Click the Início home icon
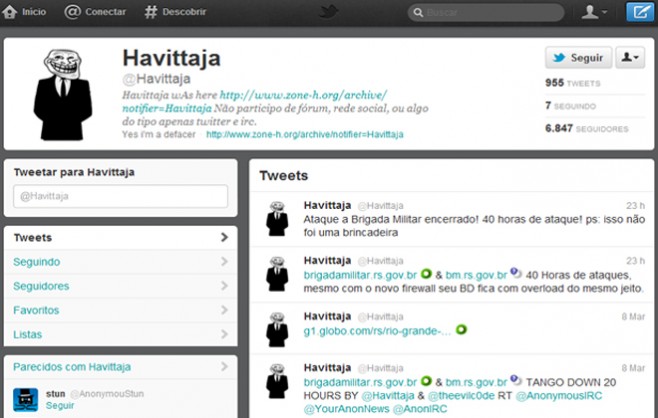 (10, 12)
